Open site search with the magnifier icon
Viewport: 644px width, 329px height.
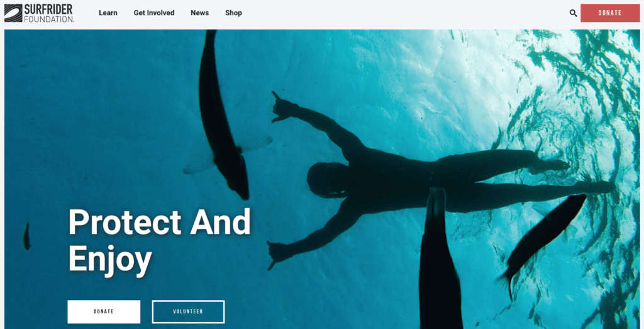pyautogui.click(x=574, y=13)
